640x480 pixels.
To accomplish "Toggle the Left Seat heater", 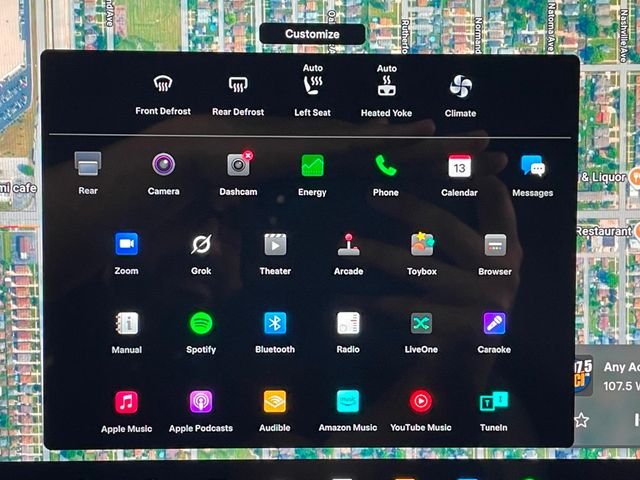I will pos(312,86).
